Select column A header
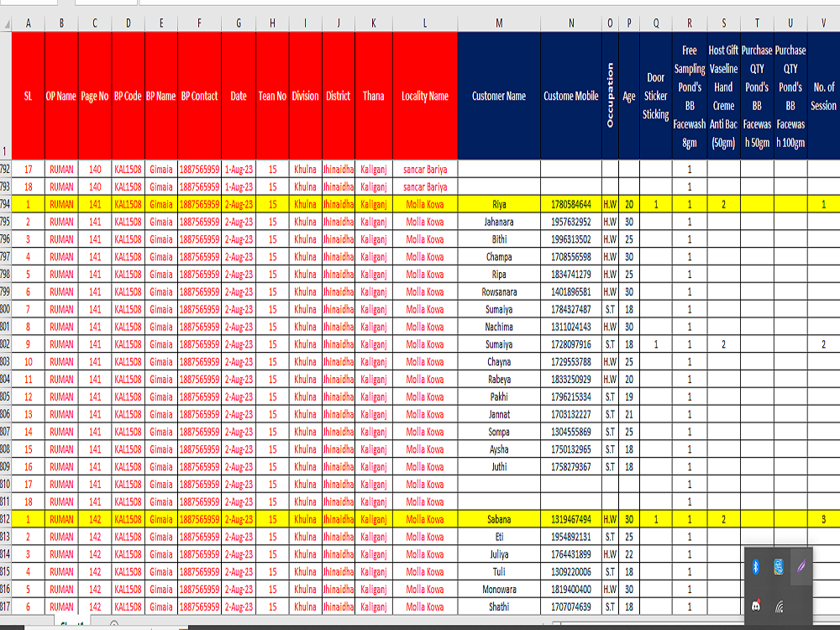Screen dimensions: 840x630 click(x=29, y=23)
